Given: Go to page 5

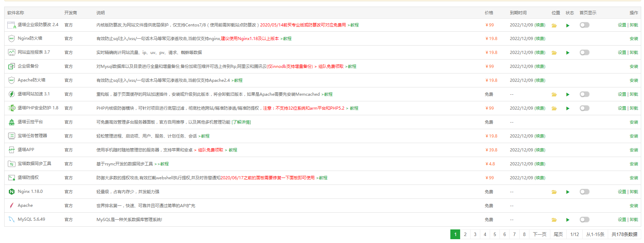Looking at the screenshot, I should tap(495, 234).
